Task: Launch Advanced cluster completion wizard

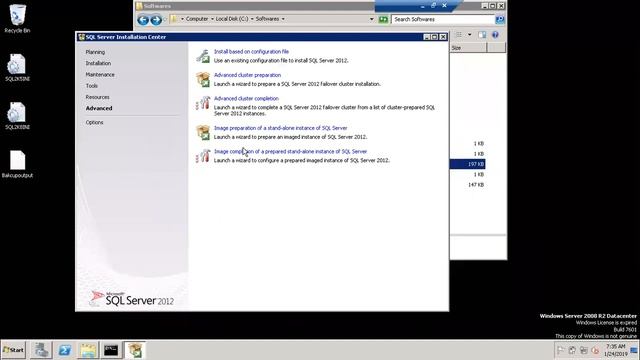Action: click(x=246, y=98)
